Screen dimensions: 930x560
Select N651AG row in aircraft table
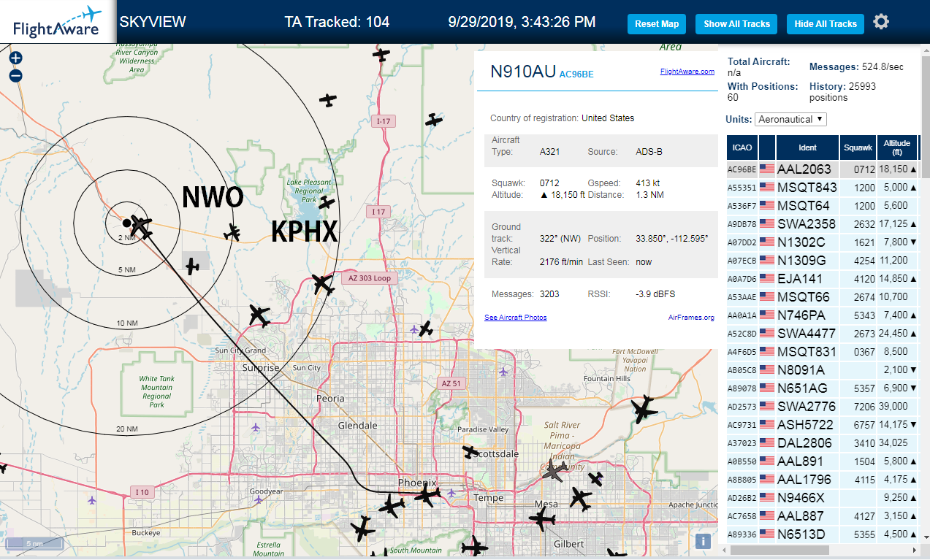click(822, 388)
